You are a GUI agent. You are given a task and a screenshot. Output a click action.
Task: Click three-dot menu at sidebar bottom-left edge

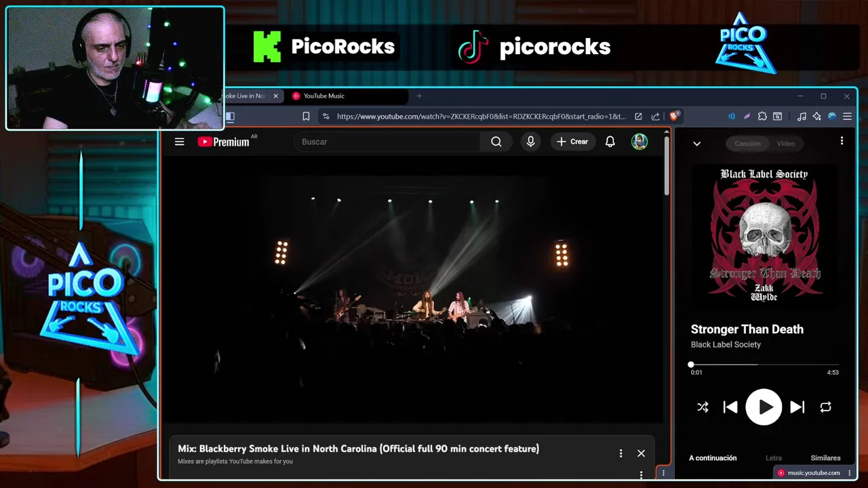[x=663, y=473]
